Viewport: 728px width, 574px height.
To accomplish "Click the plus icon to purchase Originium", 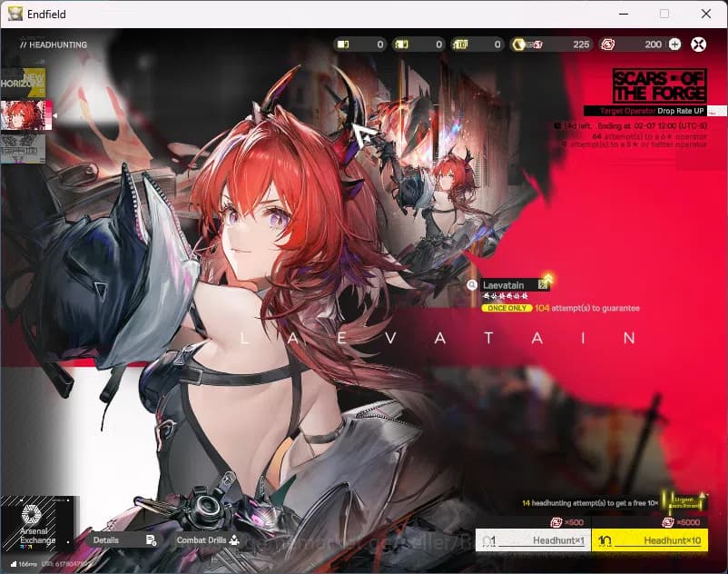I will tap(674, 44).
